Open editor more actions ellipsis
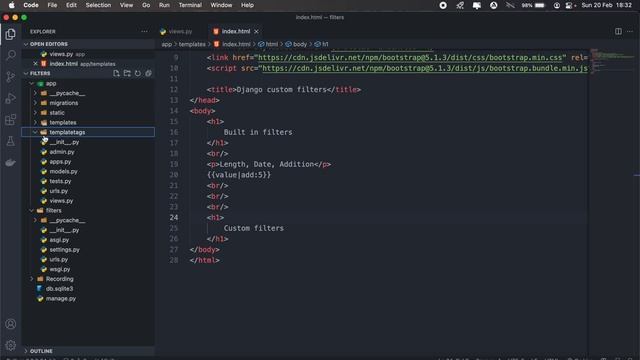Screen dimensions: 640x360 tap(630, 31)
